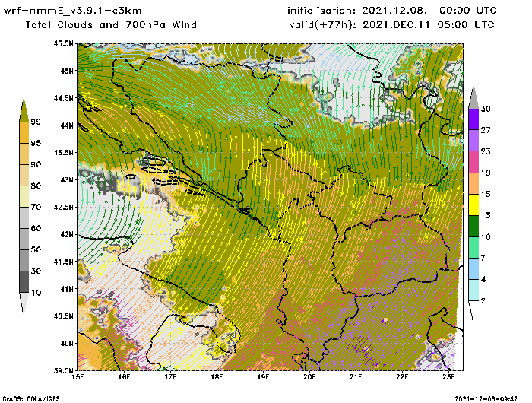532x403 pixels.
Task: Click the model name wrf-nmmE_v3.9.1-e3km
Action: coord(72,11)
